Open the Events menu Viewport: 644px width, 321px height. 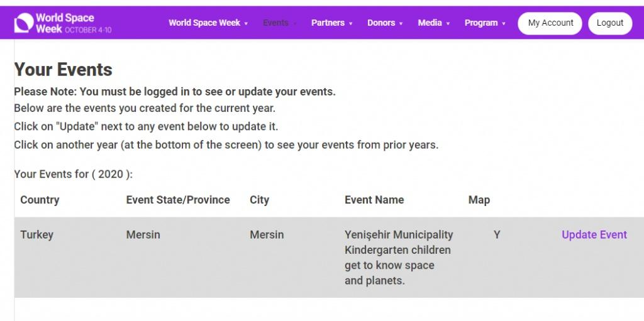tap(275, 23)
